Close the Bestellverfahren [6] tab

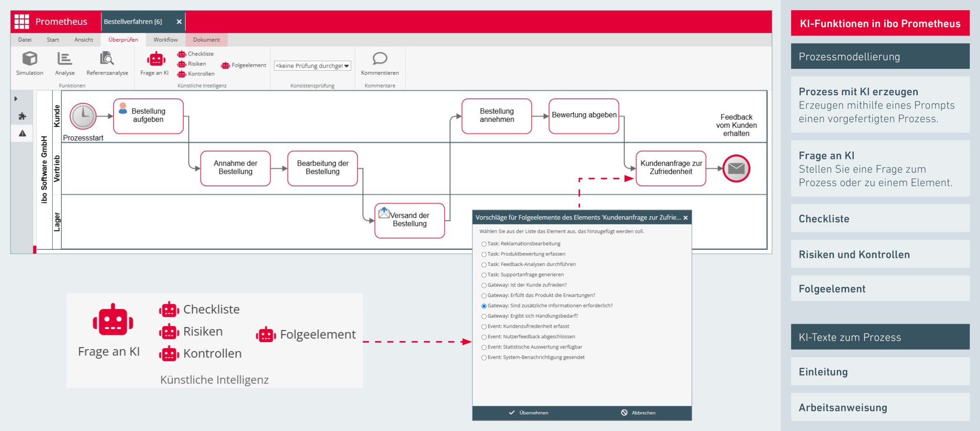[179, 22]
